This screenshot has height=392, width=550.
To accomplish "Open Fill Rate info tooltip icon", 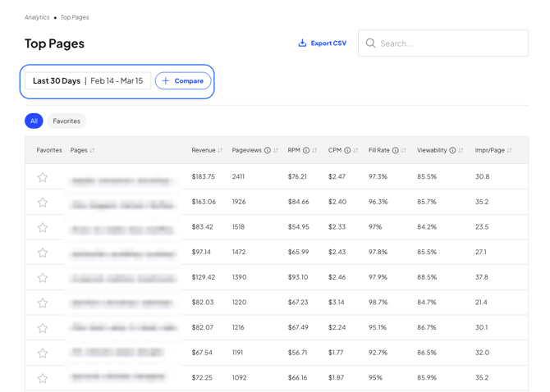I will (396, 150).
